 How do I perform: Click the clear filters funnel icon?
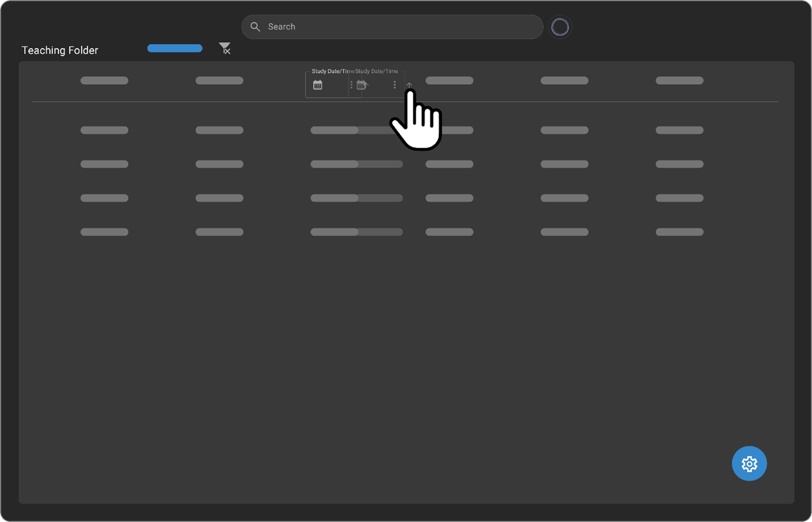tap(225, 49)
